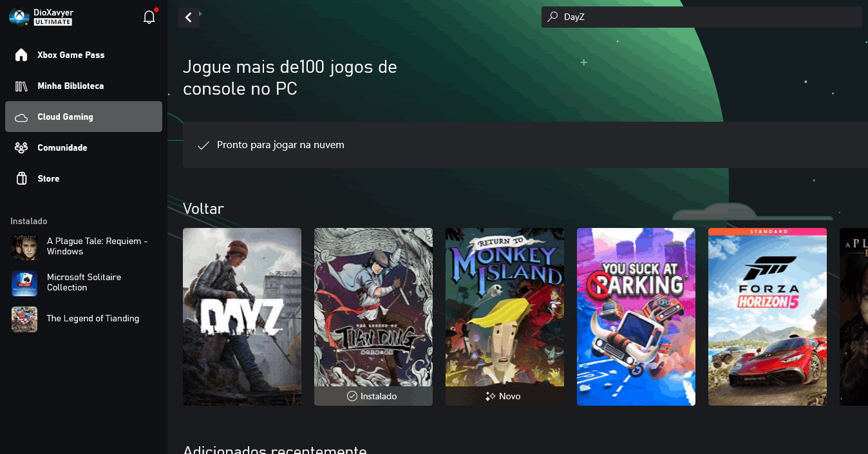868x454 pixels.
Task: Click the A Plague Tale installed game icon
Action: coord(24,247)
